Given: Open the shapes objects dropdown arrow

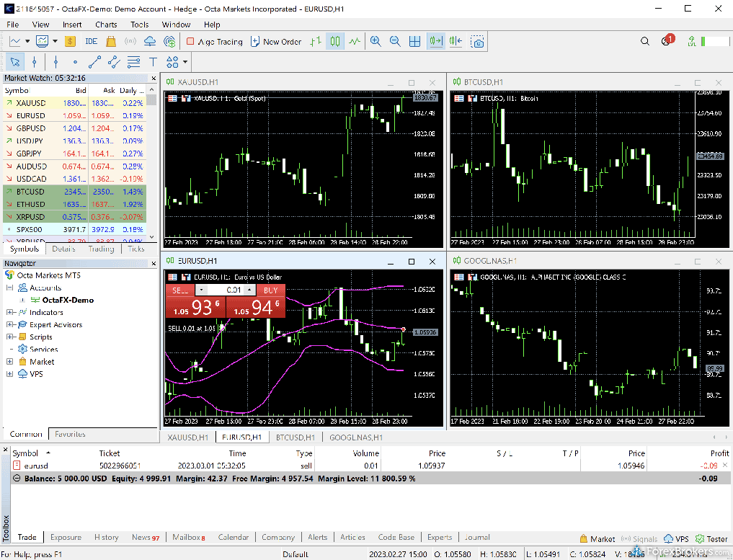Looking at the screenshot, I should pos(185,62).
